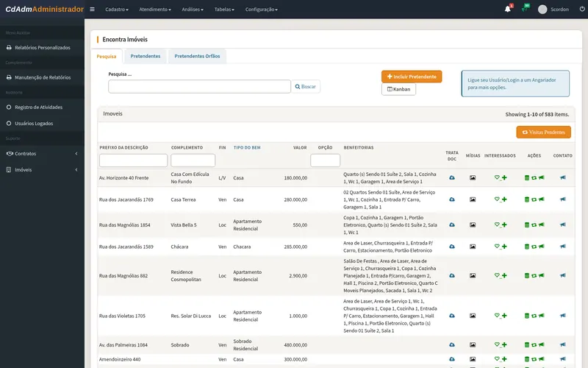Open Relatórios Personalizados in sidebar

coord(42,48)
